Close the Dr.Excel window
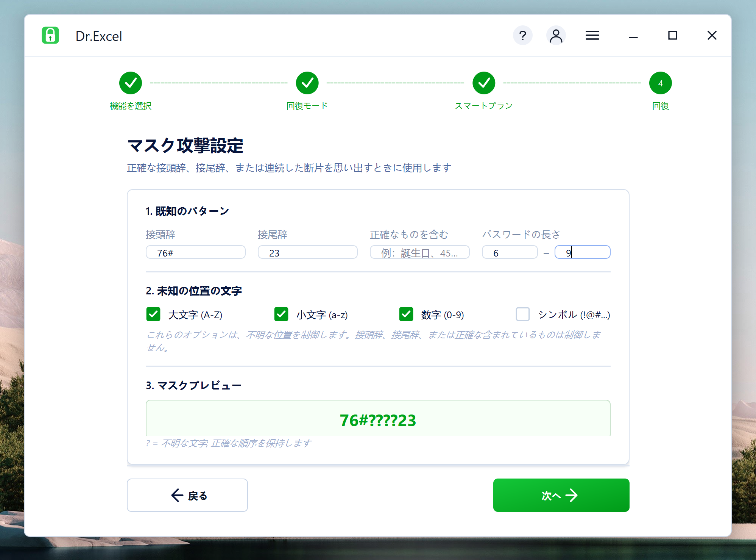This screenshot has height=560, width=756. pyautogui.click(x=712, y=35)
